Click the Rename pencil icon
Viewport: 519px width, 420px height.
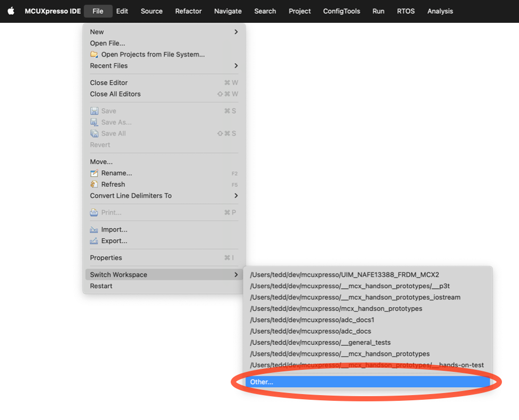[94, 173]
